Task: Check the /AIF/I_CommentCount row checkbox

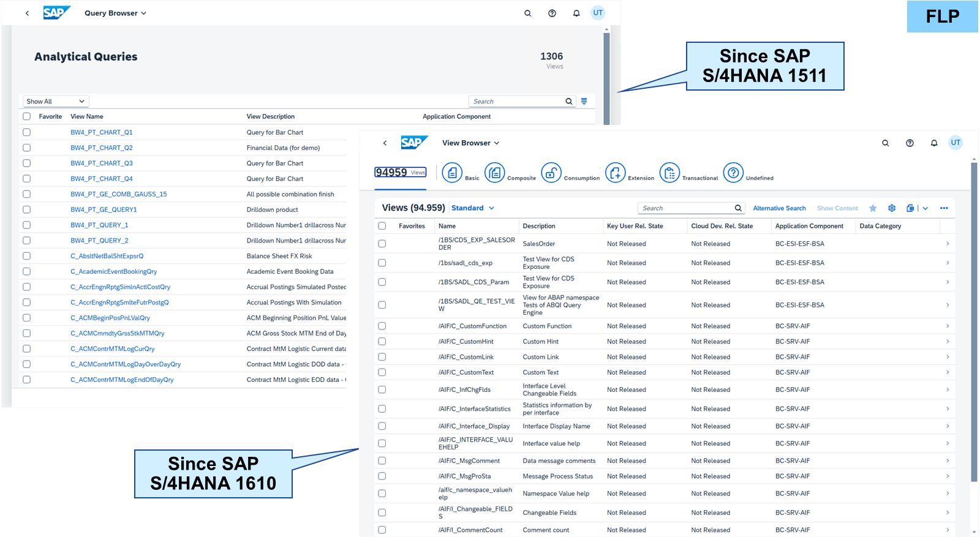Action: coord(382,530)
